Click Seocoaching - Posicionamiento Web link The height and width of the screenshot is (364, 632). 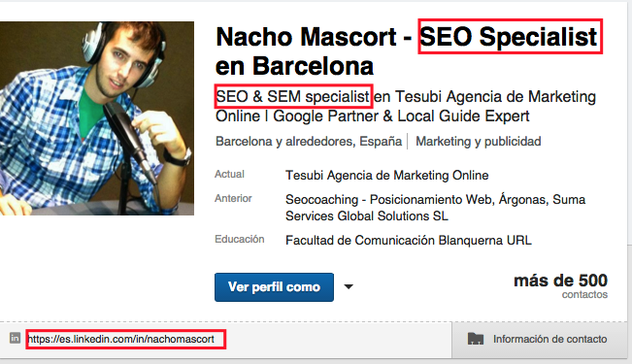coord(388,200)
